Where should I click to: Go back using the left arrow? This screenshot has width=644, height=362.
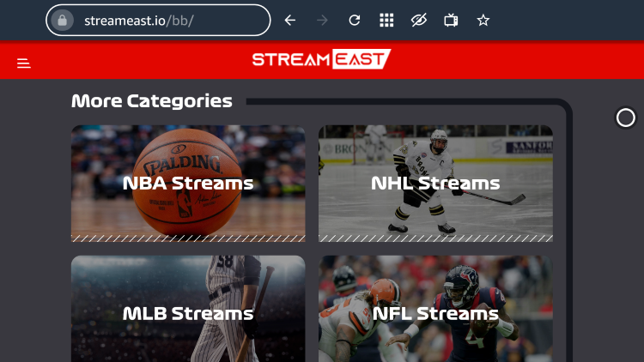click(290, 20)
